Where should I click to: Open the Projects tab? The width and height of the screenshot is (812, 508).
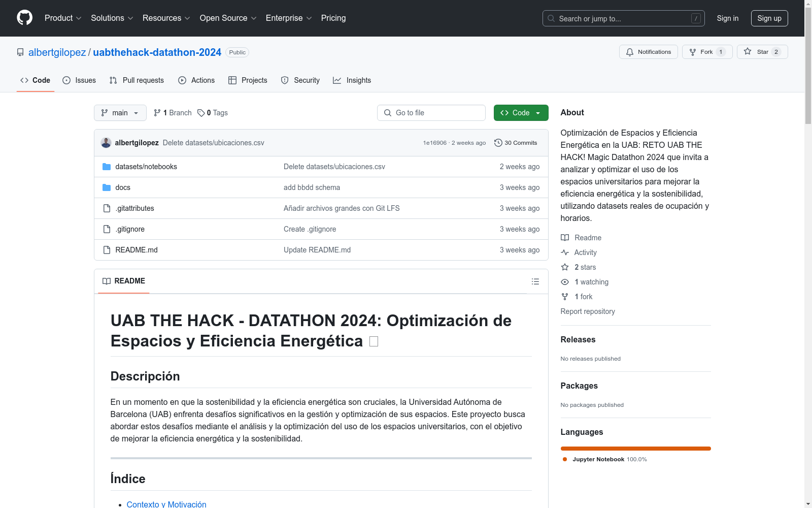tap(248, 80)
